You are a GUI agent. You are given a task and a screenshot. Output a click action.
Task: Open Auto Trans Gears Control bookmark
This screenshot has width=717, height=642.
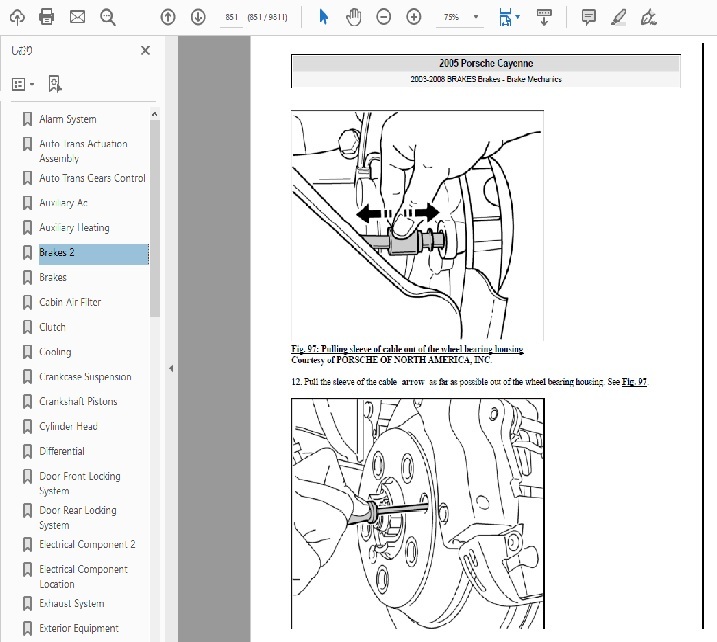92,178
